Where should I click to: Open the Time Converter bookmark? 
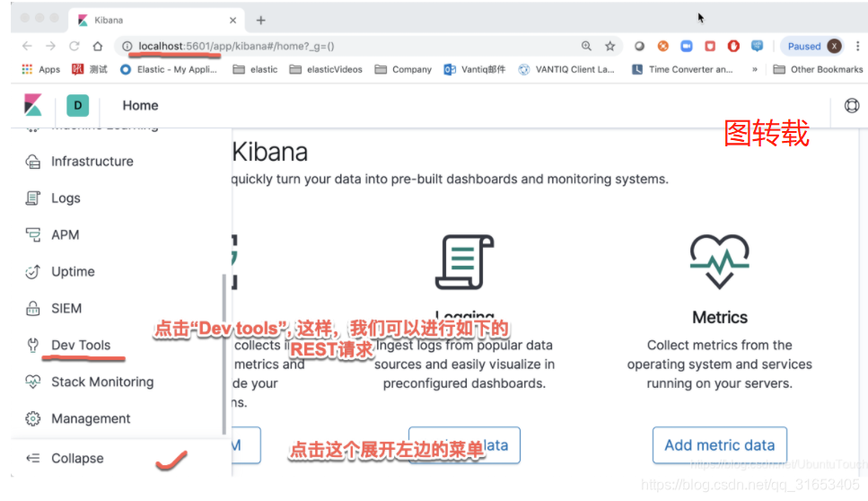coord(682,69)
